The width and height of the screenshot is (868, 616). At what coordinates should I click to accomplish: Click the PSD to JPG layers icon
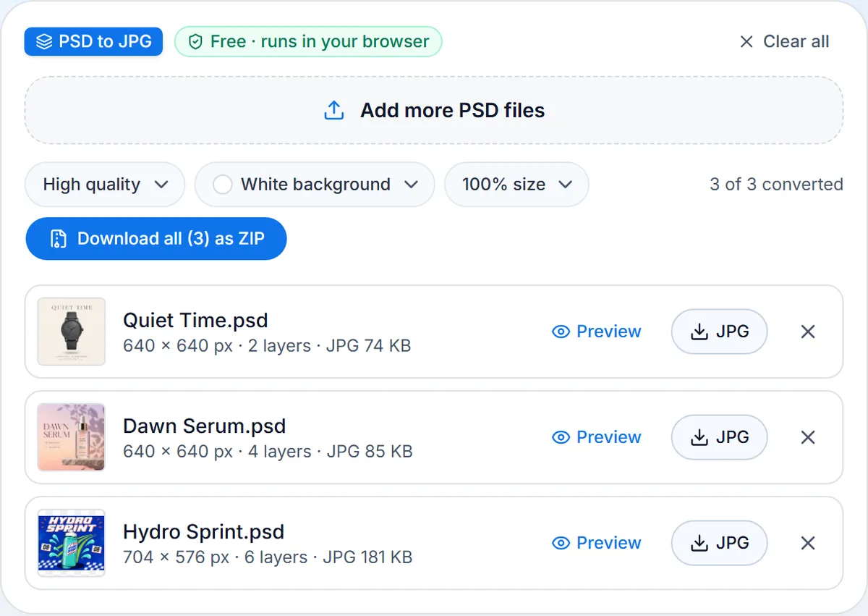point(44,42)
